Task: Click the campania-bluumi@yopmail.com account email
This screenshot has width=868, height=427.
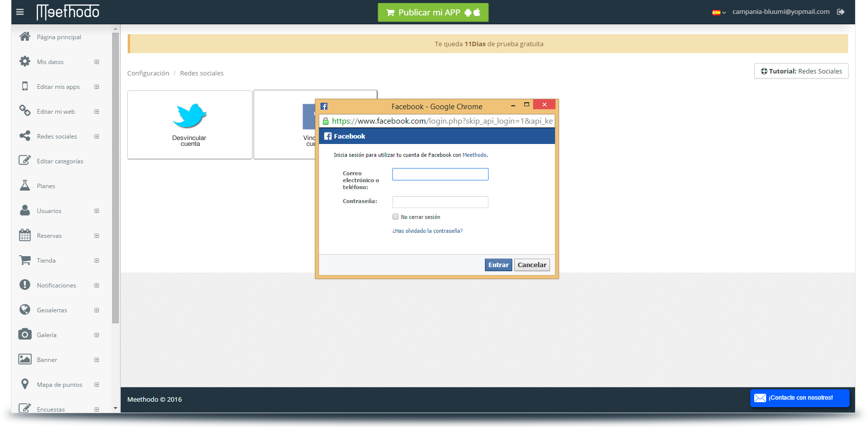Action: [781, 11]
